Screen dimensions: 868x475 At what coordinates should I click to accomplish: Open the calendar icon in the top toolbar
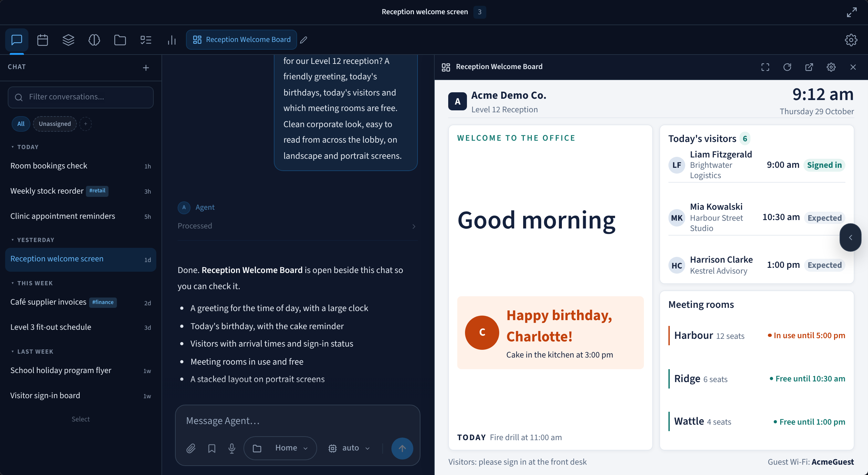(x=42, y=40)
